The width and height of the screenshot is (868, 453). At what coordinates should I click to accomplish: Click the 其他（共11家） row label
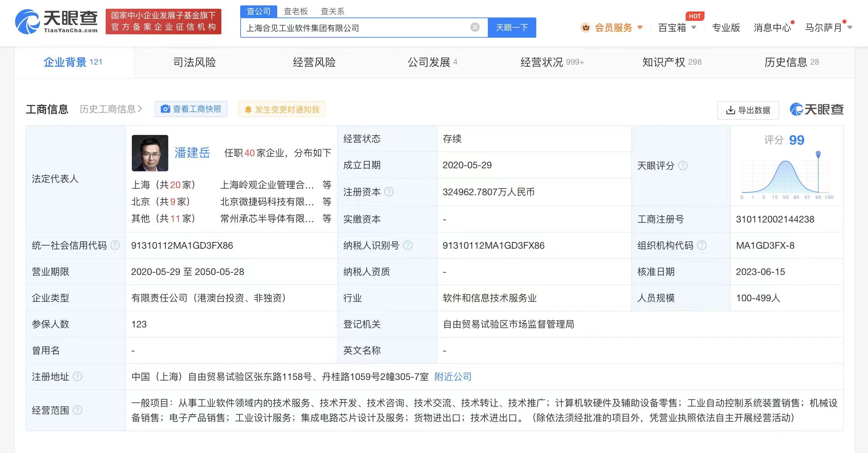164,218
